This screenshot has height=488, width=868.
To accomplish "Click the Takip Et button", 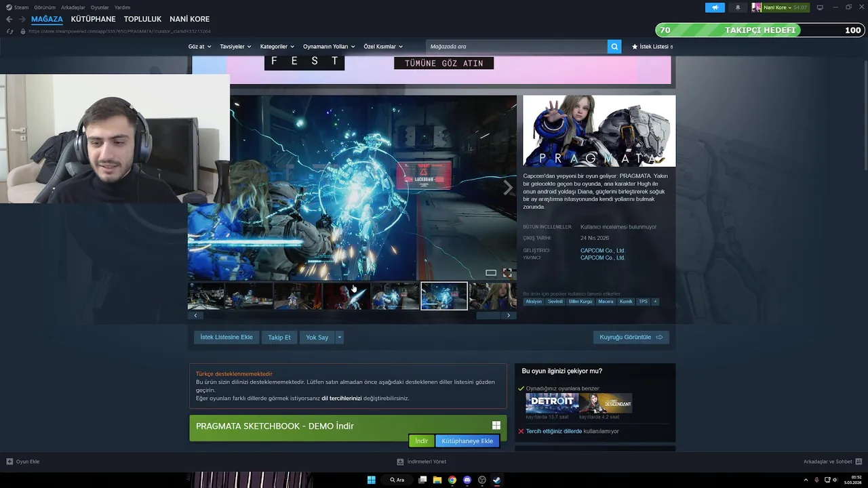I will (x=279, y=337).
